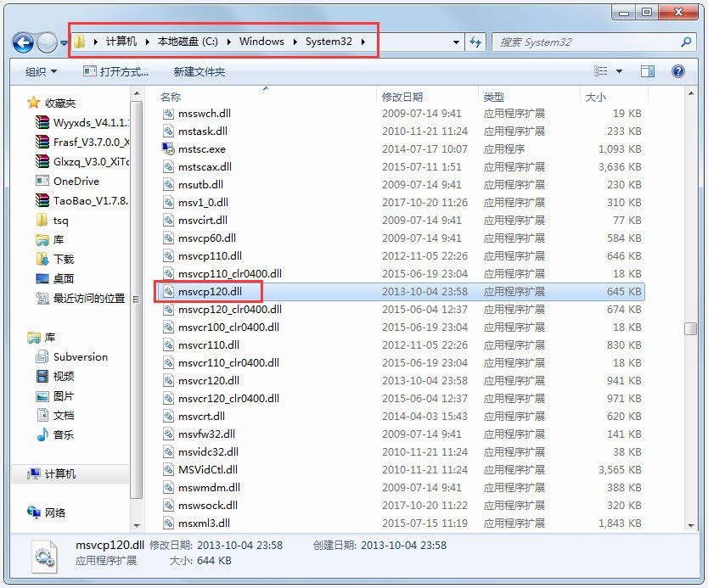Change view with the view icon

point(600,71)
